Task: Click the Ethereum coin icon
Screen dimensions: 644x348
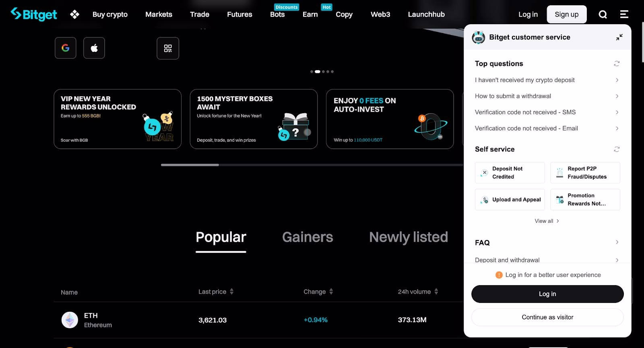Action: click(x=70, y=320)
